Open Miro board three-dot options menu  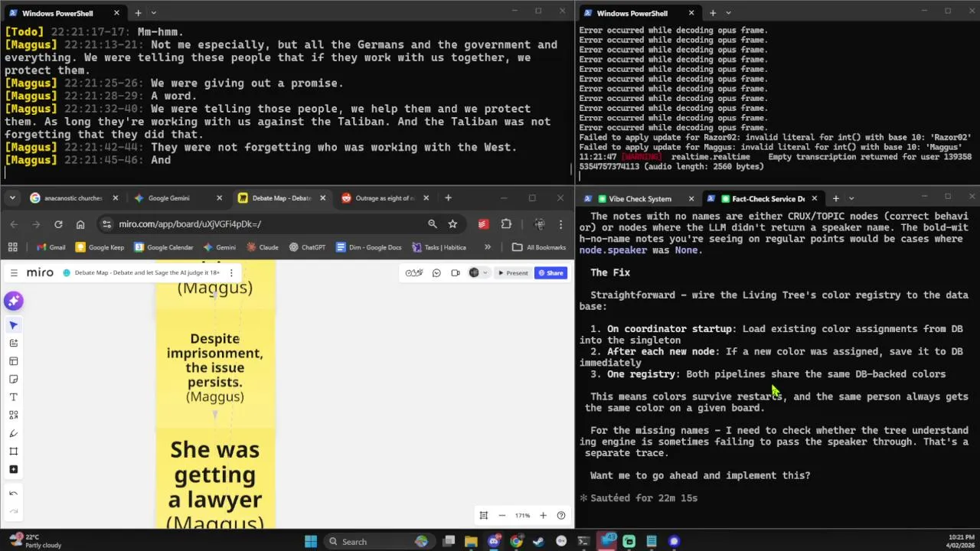click(231, 272)
